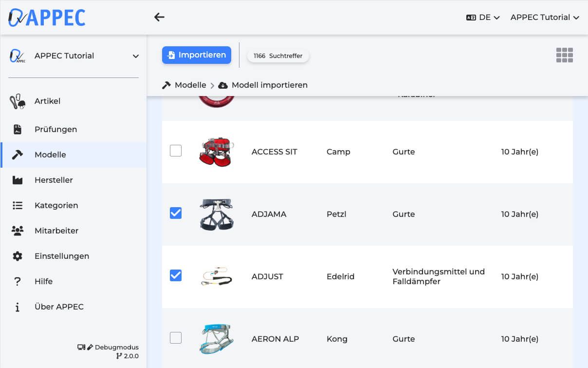Click the Prüfungen document icon
Viewport: 588px width, 368px height.
coord(18,129)
